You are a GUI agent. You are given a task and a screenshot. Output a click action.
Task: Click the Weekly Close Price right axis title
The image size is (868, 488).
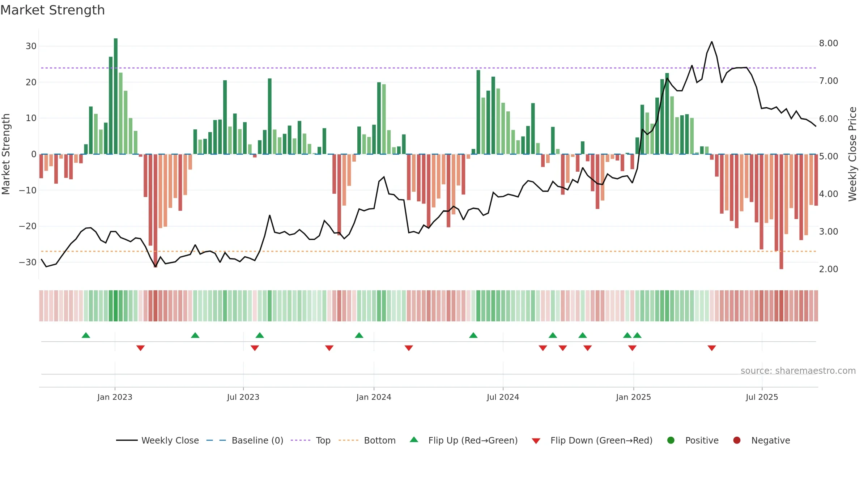coord(852,154)
